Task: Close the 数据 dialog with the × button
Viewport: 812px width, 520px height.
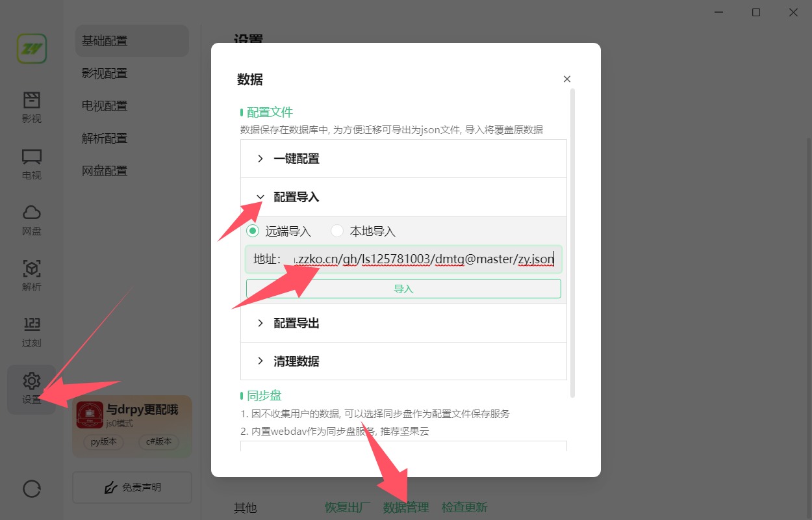Action: click(x=566, y=79)
